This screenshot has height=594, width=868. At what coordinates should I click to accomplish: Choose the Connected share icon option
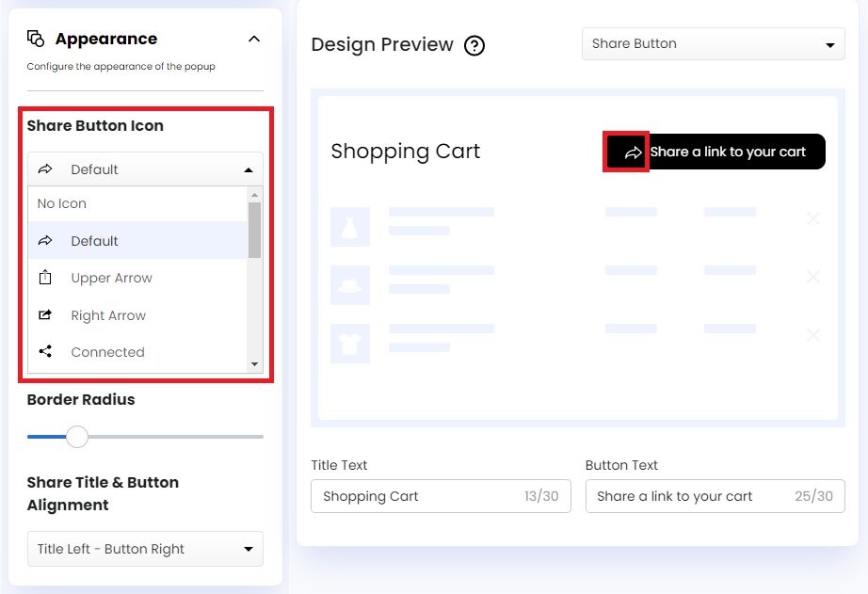click(x=106, y=352)
